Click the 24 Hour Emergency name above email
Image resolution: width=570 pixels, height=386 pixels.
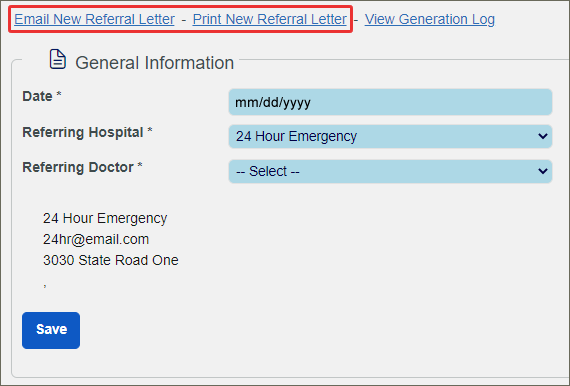point(105,218)
